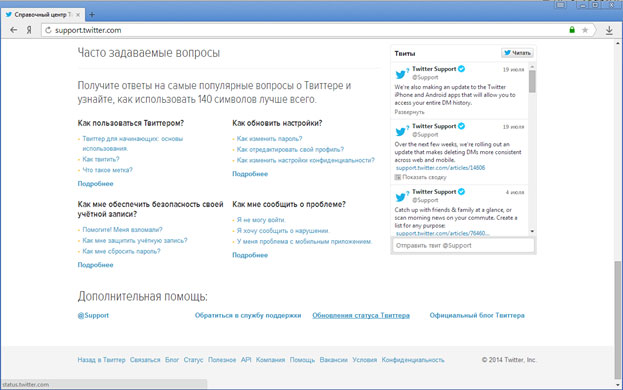The width and height of the screenshot is (623, 390).
Task: Open Обновления статуса Твиттера link
Action: coord(361,315)
